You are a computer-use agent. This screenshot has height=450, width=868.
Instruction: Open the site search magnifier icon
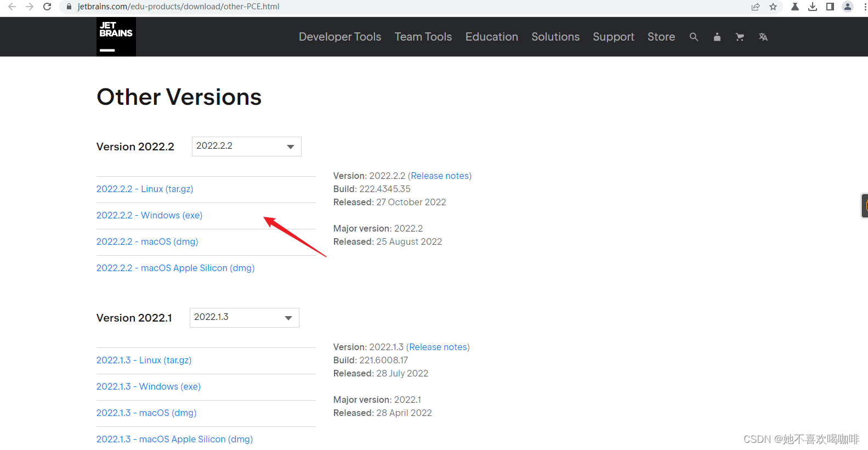tap(694, 37)
